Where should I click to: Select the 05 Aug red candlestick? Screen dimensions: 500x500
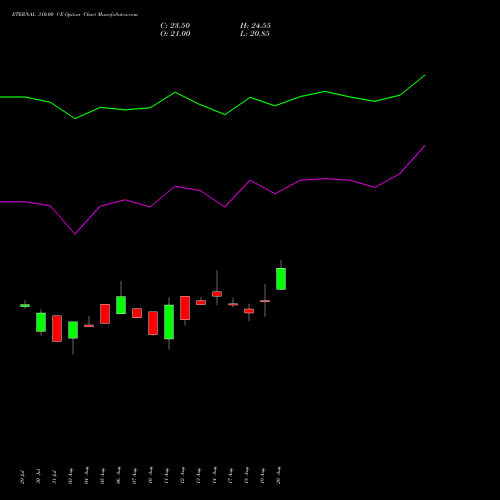105,314
